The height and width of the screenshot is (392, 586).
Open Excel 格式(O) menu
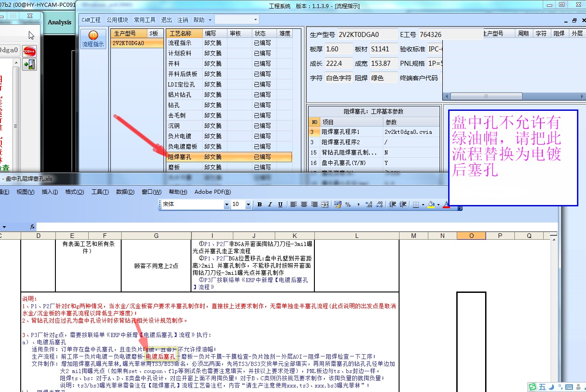pos(74,192)
